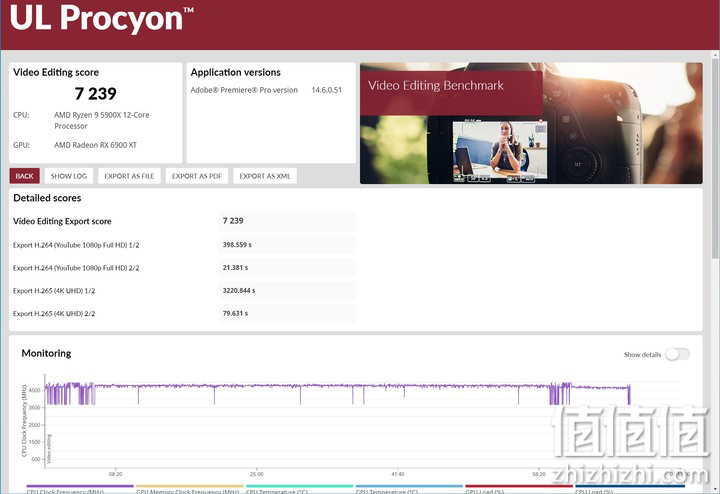Select the GPU Memory Clock Frequency legend item

[188, 491]
